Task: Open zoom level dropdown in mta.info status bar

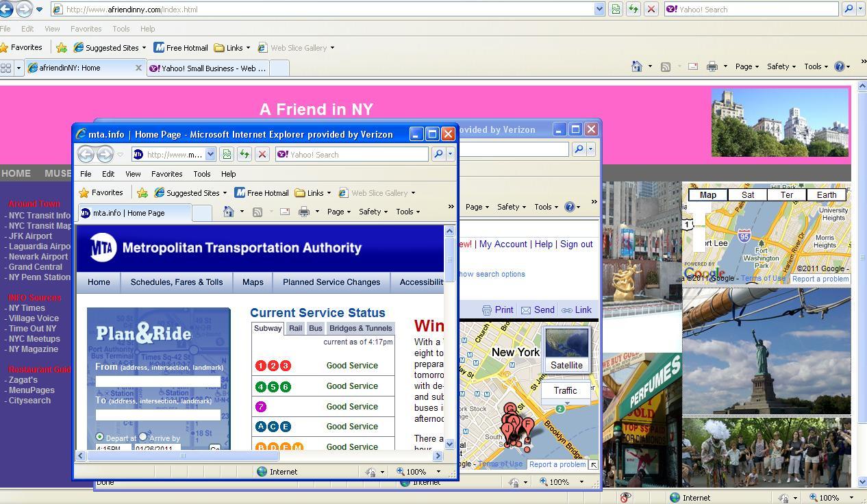Action: [438, 472]
